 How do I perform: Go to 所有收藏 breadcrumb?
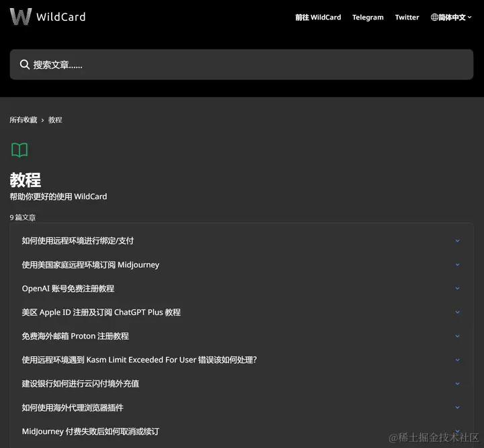click(23, 120)
